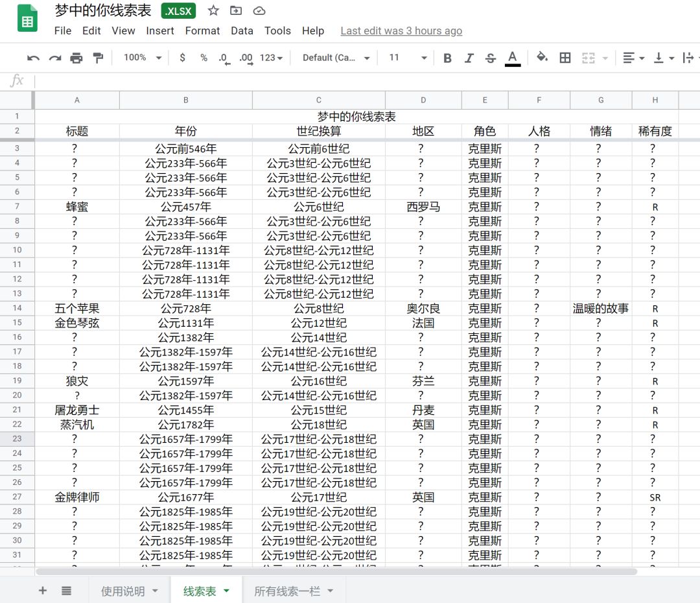Image resolution: width=700 pixels, height=603 pixels.
Task: Open the font size 11 dropdown
Action: (408, 58)
